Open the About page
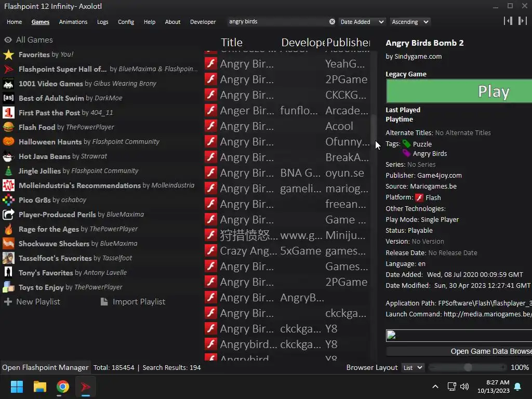Image resolution: width=532 pixels, height=399 pixels. point(172,22)
